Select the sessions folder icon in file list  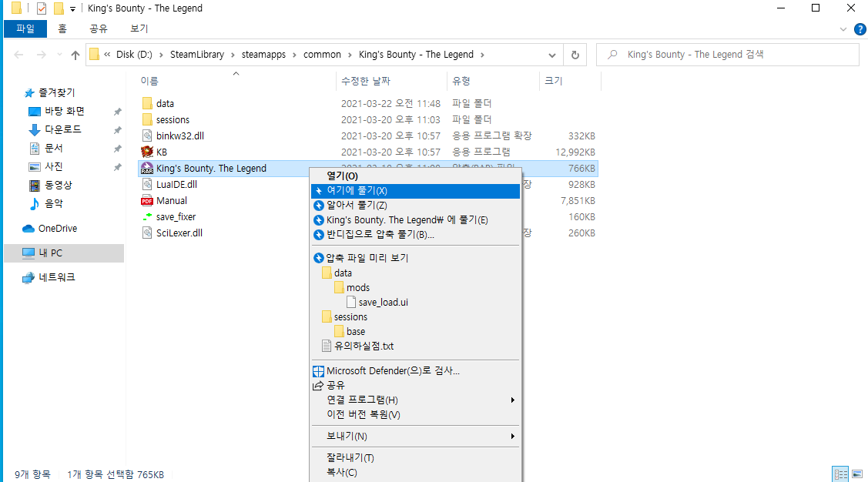[146, 119]
